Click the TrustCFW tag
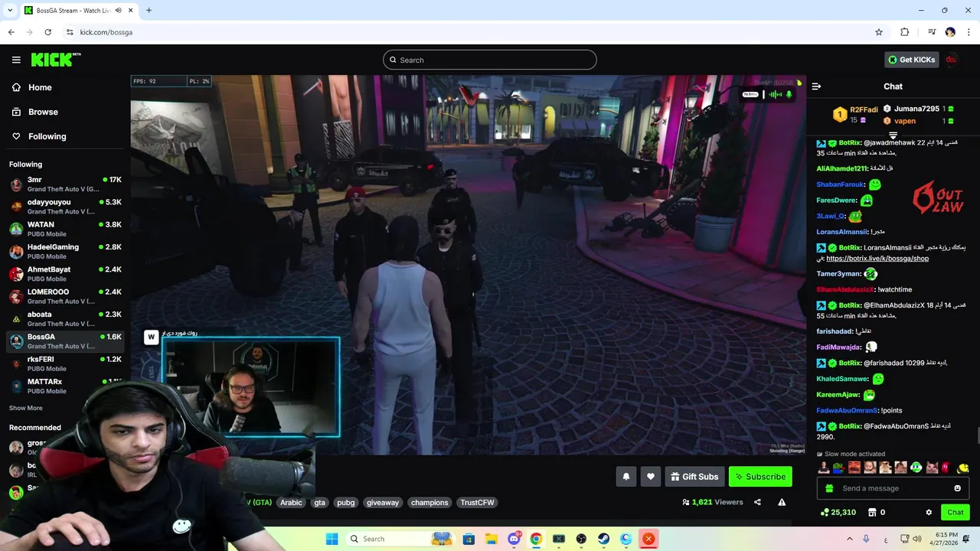This screenshot has height=551, width=980. (x=477, y=502)
